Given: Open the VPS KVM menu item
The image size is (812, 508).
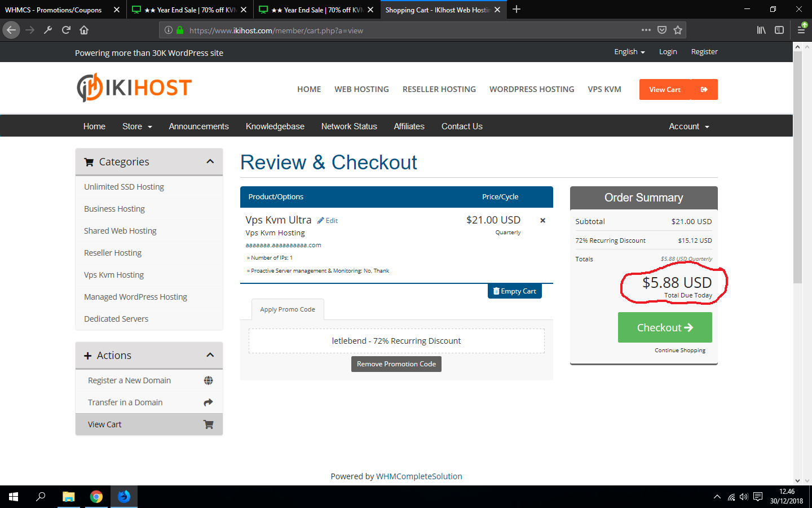Looking at the screenshot, I should [604, 89].
